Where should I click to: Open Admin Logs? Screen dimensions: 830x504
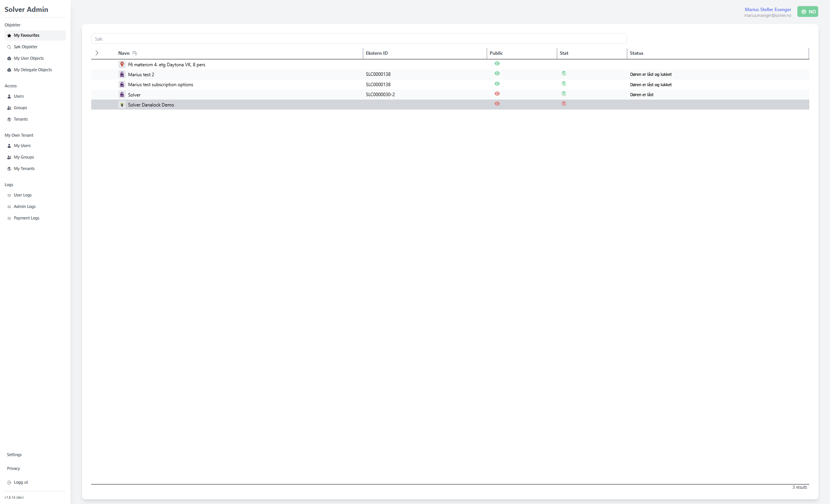click(35, 206)
